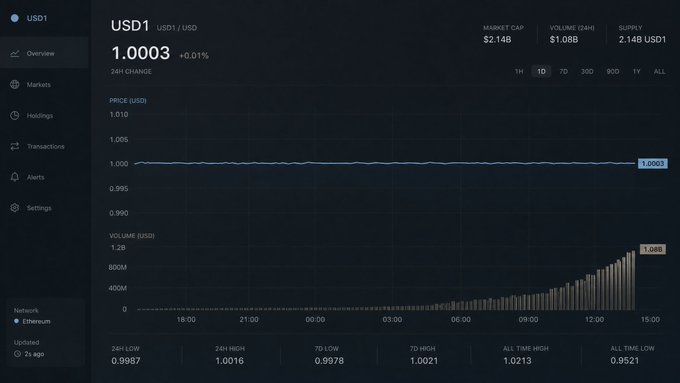Select the 1Y time range
The height and width of the screenshot is (383, 680).
(636, 71)
